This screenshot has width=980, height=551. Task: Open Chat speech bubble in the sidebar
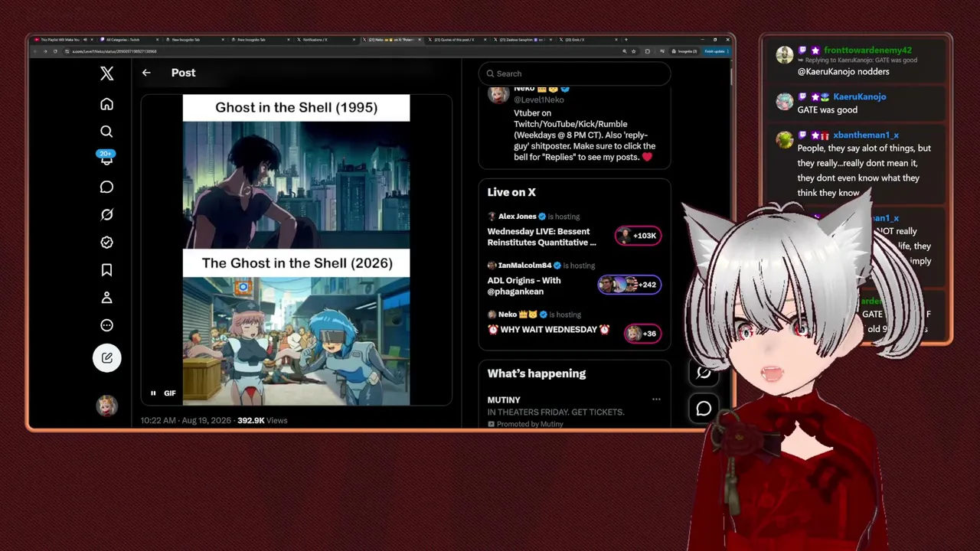click(x=106, y=187)
